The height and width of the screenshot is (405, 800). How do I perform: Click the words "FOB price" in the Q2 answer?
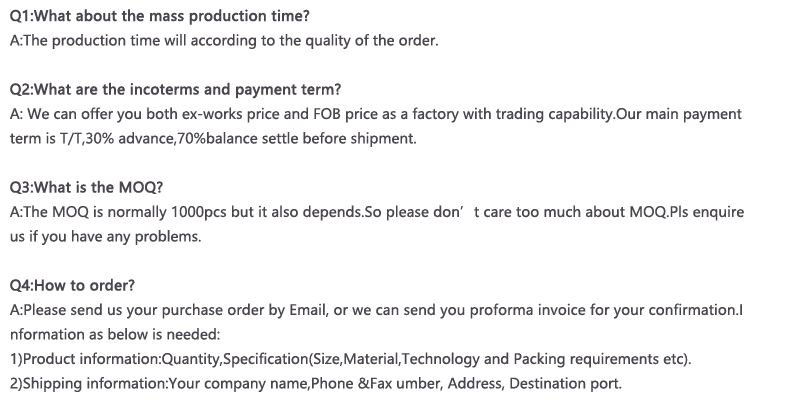coord(335,114)
